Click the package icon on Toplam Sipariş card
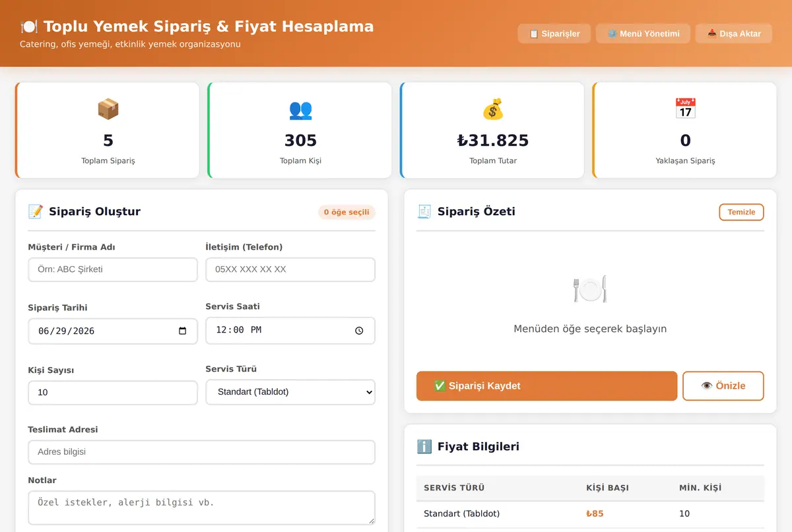 click(x=108, y=109)
